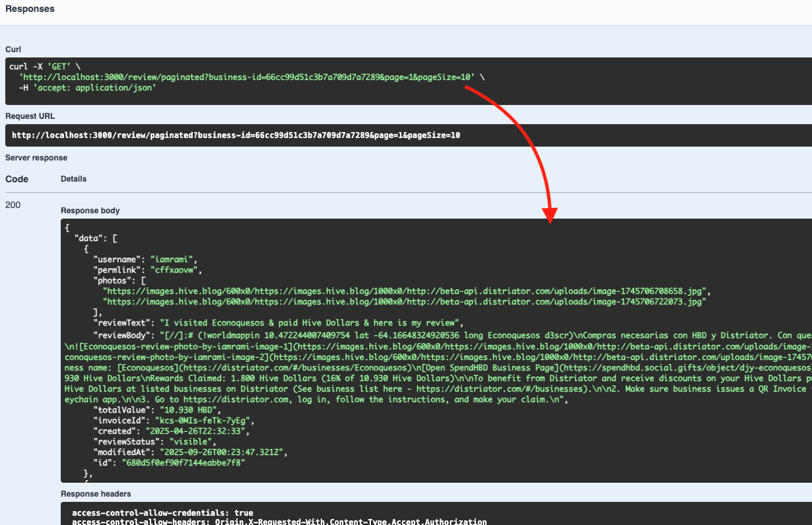This screenshot has width=812, height=525.
Task: Click the Code column header
Action: point(17,179)
